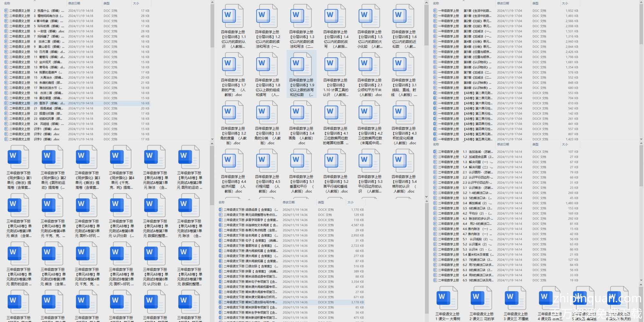This screenshot has height=322, width=644.
Task: Click down arrow of top-right list scrollbar
Action: [x=640, y=139]
